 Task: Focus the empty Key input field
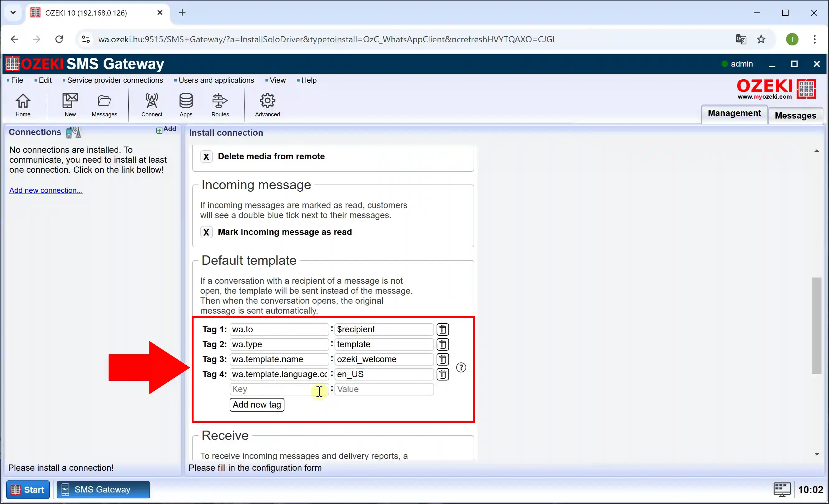point(279,389)
